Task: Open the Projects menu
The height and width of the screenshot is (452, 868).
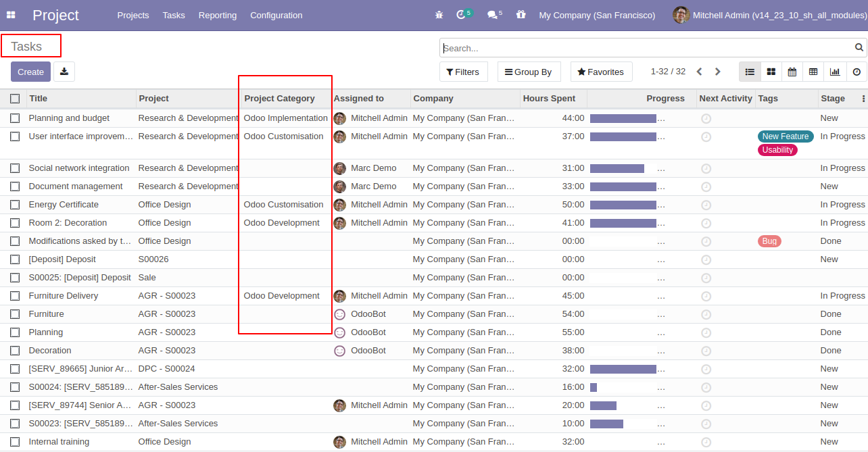Action: (133, 15)
